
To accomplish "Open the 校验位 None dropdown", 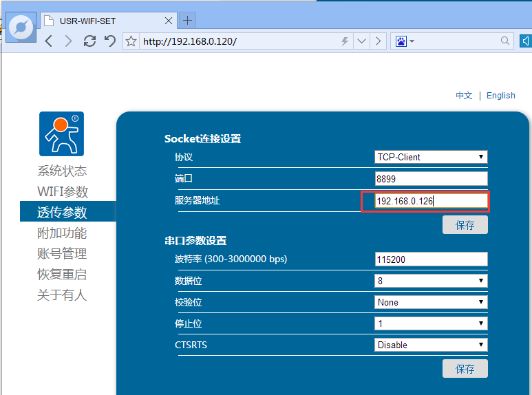I will pyautogui.click(x=431, y=302).
